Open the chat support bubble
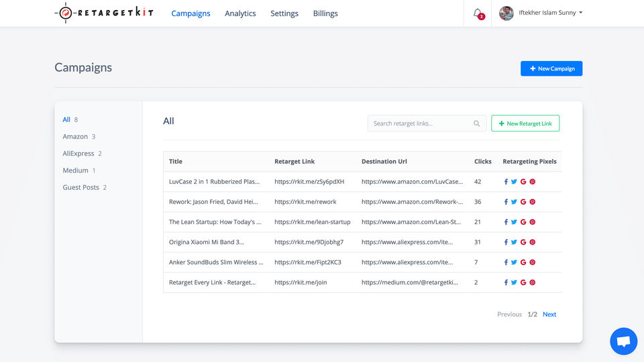This screenshot has height=362, width=644. (623, 341)
